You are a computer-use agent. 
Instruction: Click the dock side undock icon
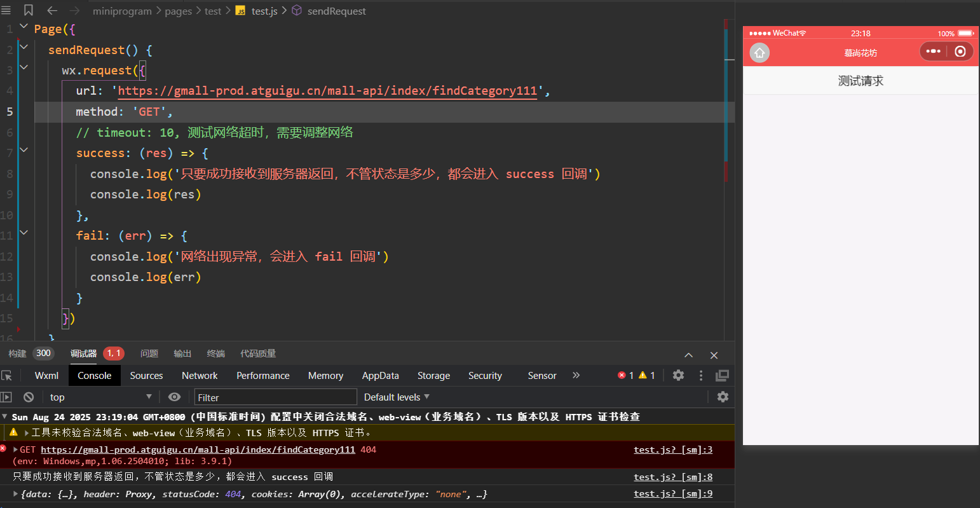coord(722,375)
